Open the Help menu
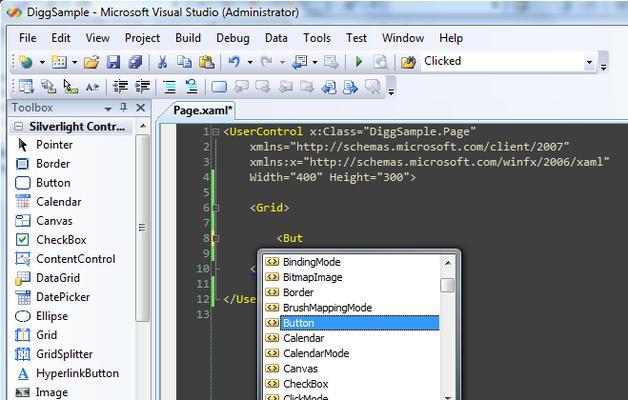The height and width of the screenshot is (400, 628). (451, 38)
